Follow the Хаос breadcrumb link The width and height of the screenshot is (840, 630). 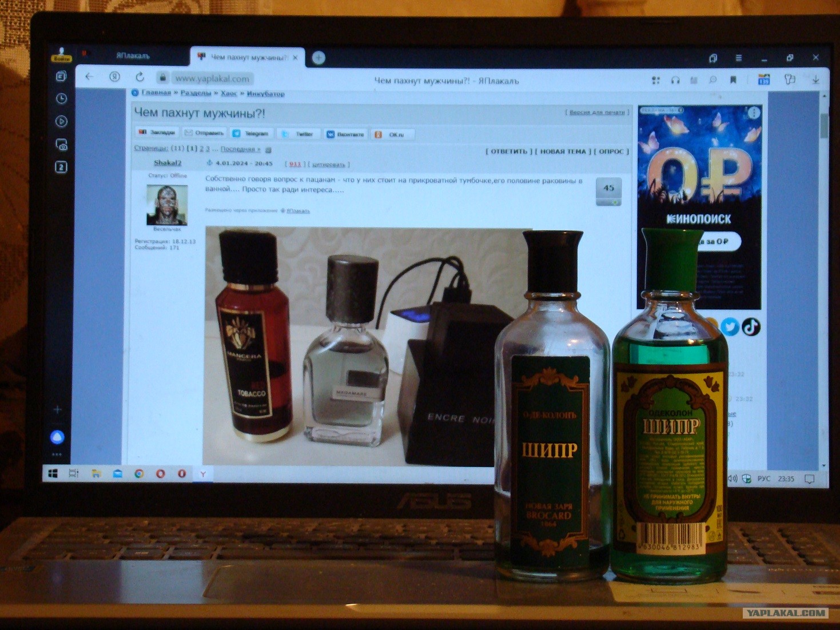click(229, 93)
